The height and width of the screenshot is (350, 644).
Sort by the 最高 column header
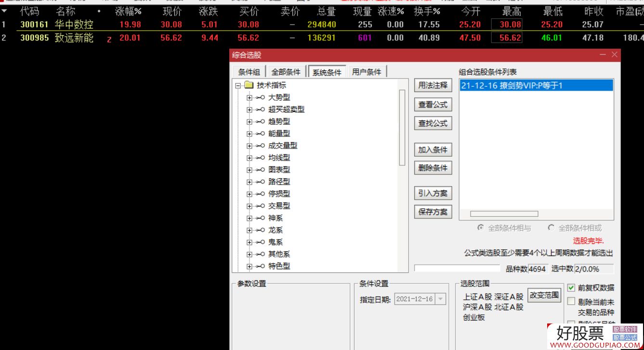(x=512, y=11)
